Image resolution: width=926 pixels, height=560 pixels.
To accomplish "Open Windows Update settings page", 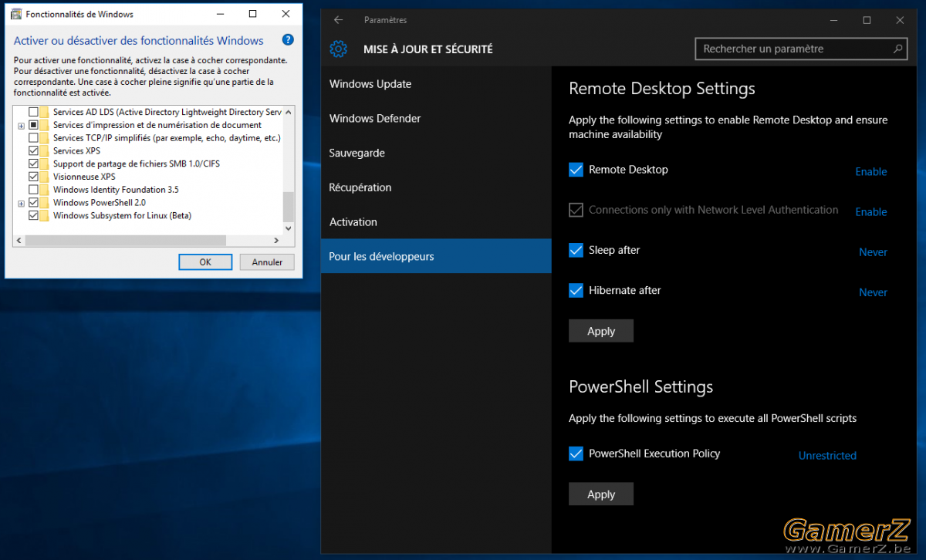I will 436,84.
